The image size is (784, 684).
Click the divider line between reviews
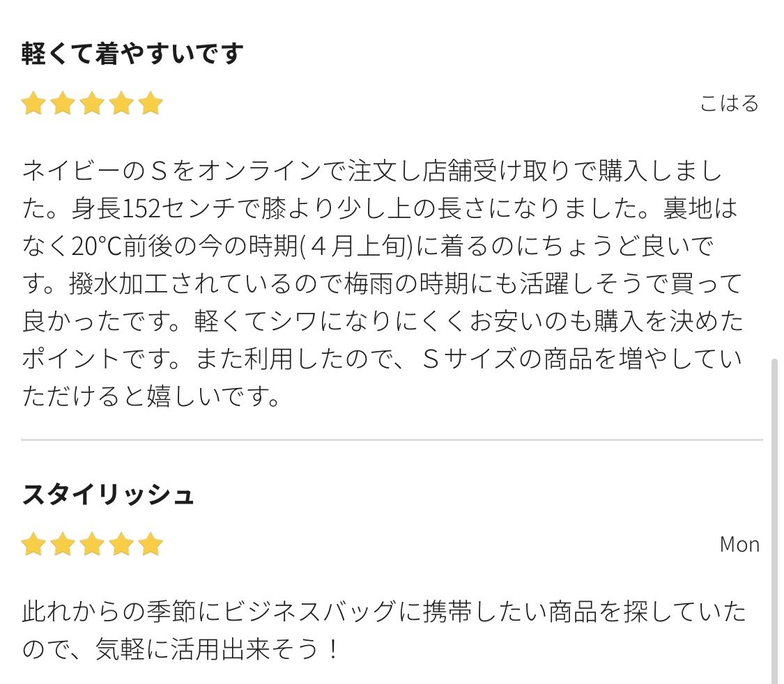[392, 440]
